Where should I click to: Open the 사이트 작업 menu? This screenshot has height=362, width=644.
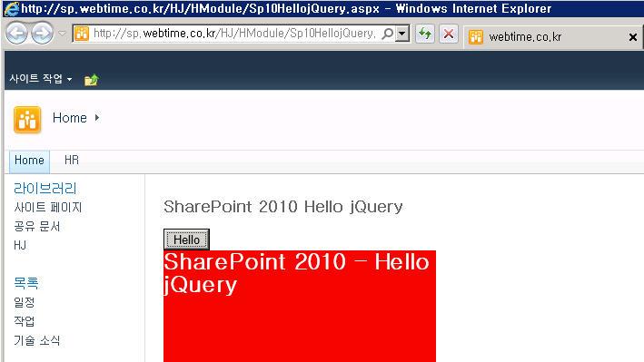point(41,78)
